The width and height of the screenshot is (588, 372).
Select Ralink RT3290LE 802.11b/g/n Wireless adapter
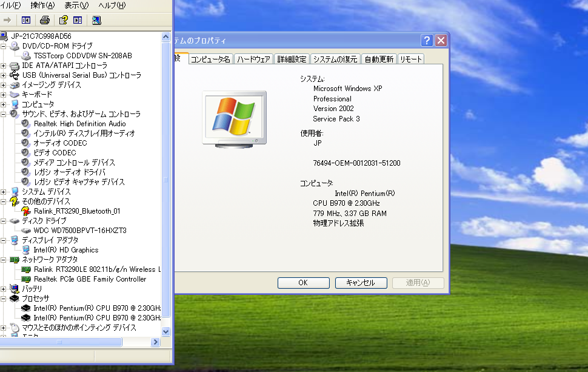coord(97,269)
